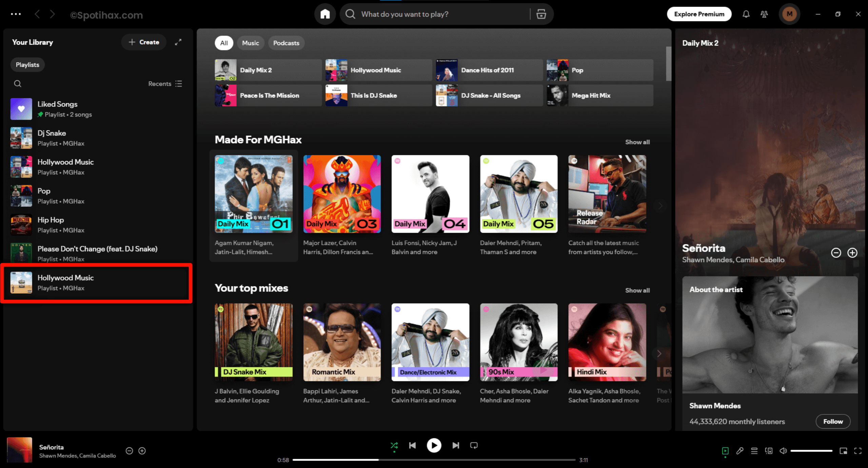Toggle Now Playing view icon
Viewport: 868px width, 468px height.
[725, 451]
